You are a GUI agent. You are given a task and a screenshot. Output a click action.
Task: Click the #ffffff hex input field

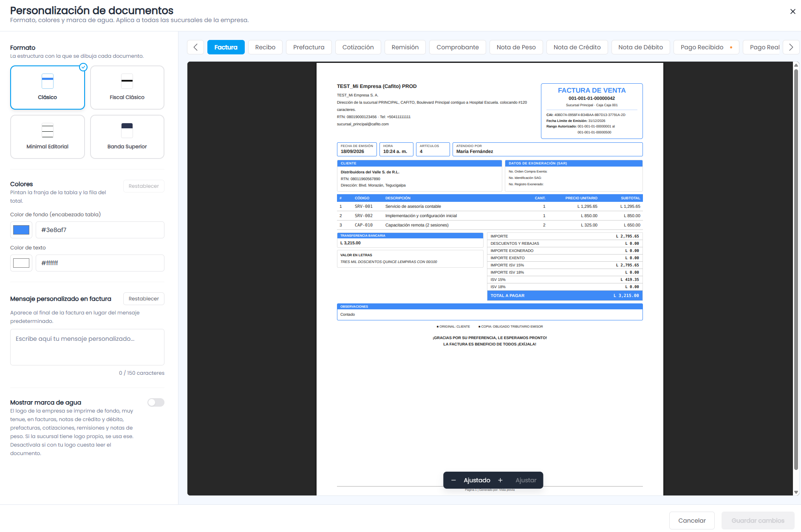click(100, 263)
